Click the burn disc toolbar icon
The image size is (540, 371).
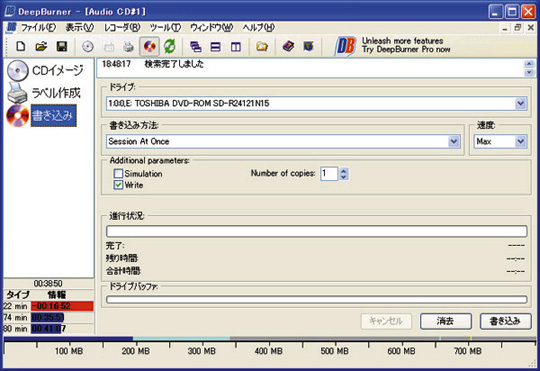(149, 46)
